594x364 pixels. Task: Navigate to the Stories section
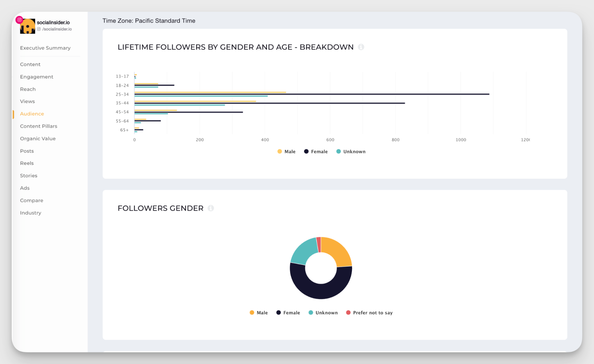pos(29,175)
